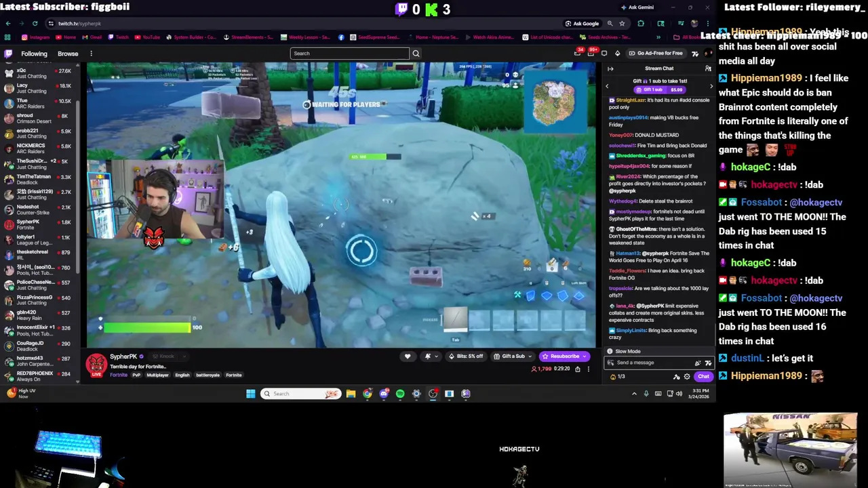This screenshot has height=488, width=868.
Task: Toggle the follow heart button for SypherPK
Action: pyautogui.click(x=408, y=357)
